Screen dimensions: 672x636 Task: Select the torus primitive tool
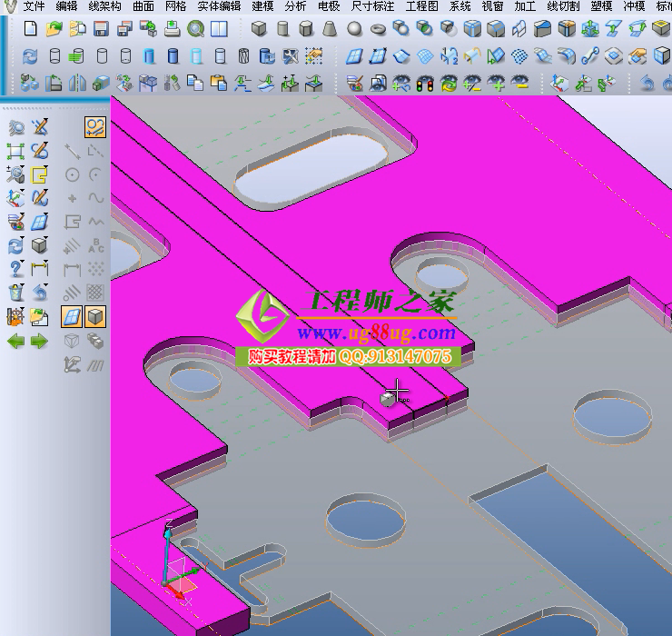coord(378,29)
